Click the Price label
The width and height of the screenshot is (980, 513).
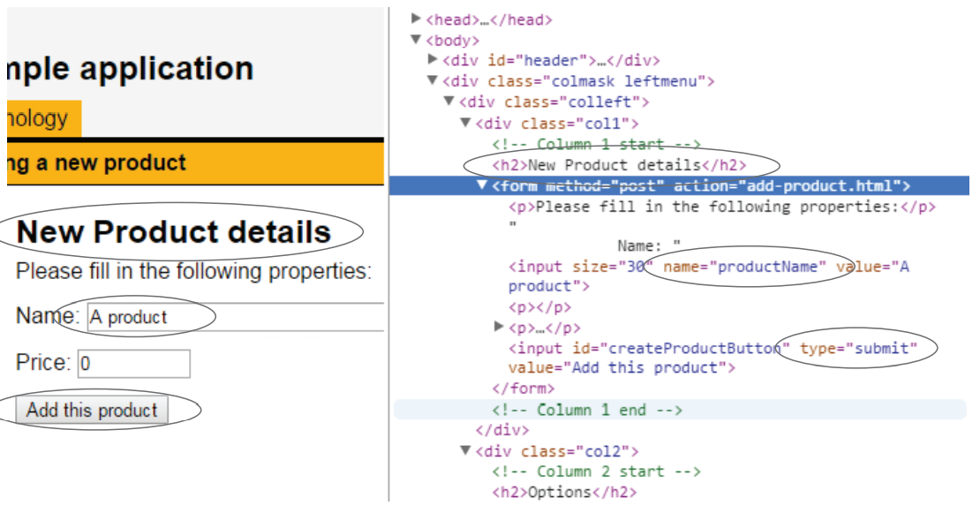[x=43, y=362]
